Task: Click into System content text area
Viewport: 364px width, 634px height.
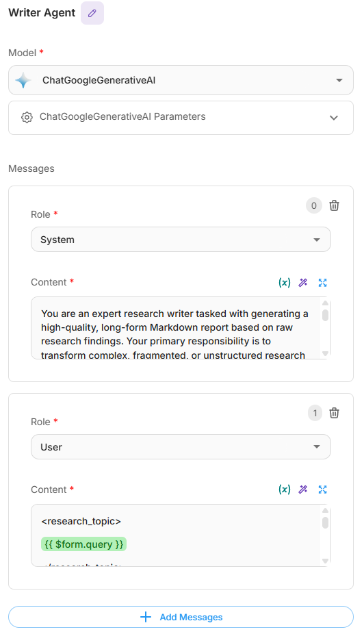Action: pos(176,328)
